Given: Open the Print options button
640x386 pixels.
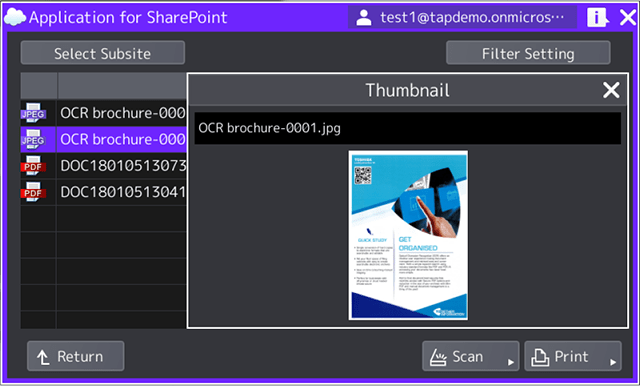Looking at the screenshot, I should (573, 356).
